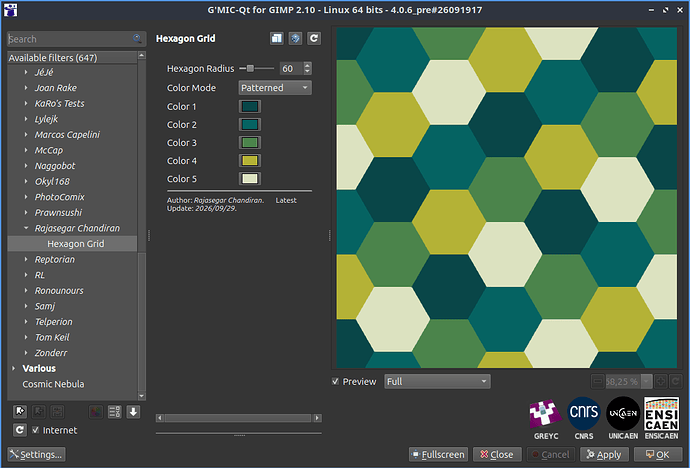690x468 pixels.
Task: Click the Lylejk tree entry
Action: pos(46,119)
